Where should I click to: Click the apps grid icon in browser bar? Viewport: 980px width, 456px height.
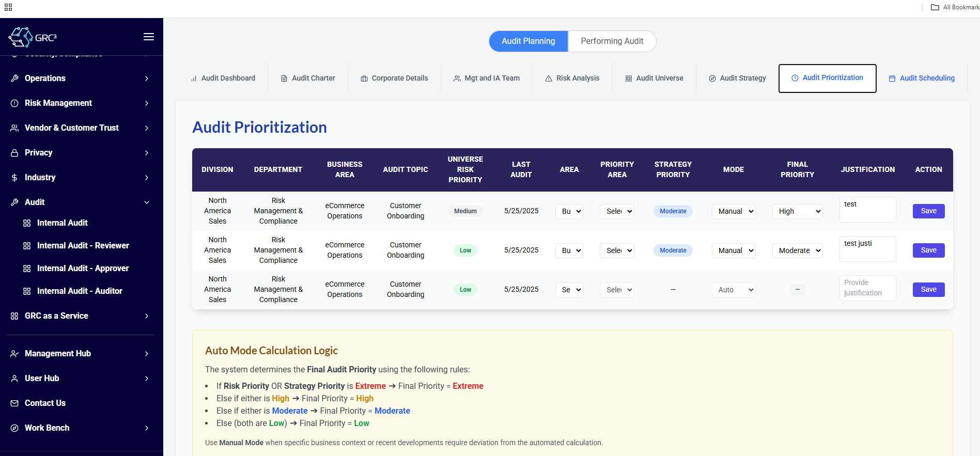(x=8, y=7)
